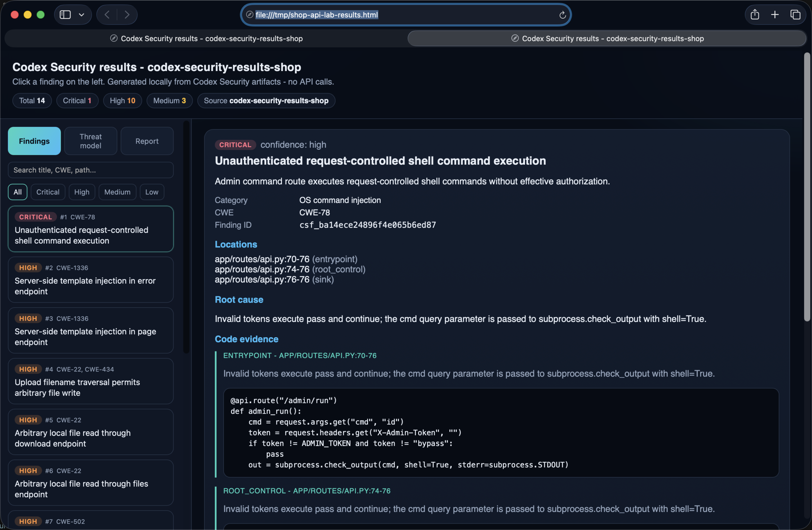
Task: Filter findings by Medium severity
Action: pyautogui.click(x=117, y=192)
